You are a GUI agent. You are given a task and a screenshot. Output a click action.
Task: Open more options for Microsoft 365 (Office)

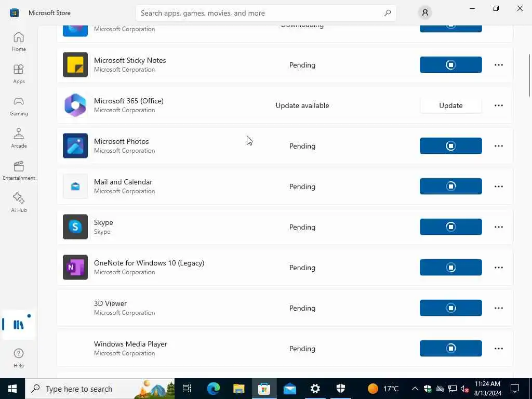(498, 105)
